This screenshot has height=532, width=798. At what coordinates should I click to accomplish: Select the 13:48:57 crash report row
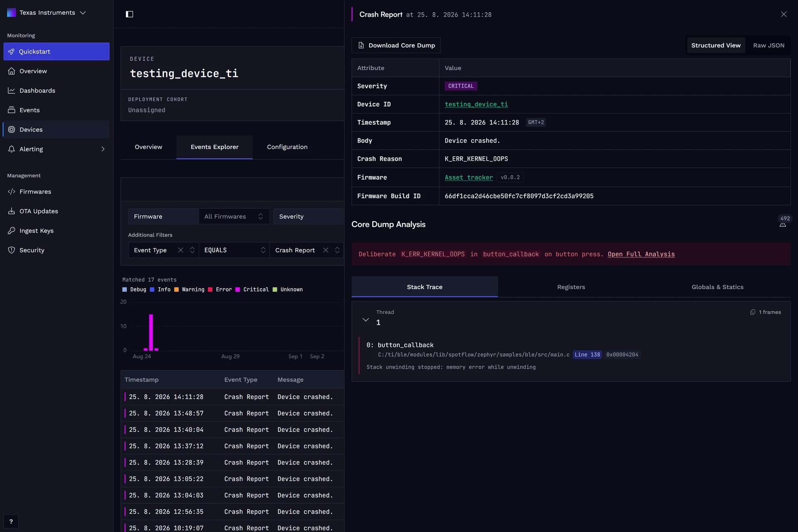point(232,413)
